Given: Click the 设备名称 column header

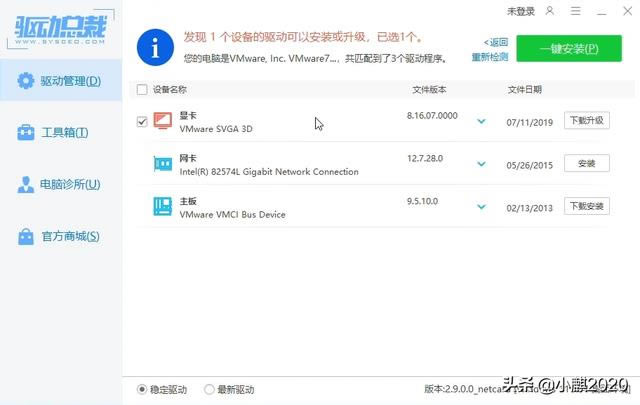Looking at the screenshot, I should (170, 89).
